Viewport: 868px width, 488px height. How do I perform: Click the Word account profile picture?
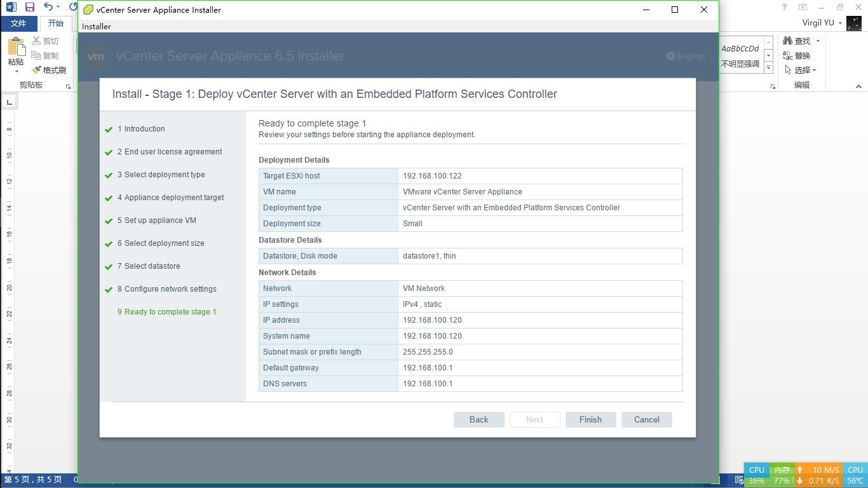click(853, 23)
